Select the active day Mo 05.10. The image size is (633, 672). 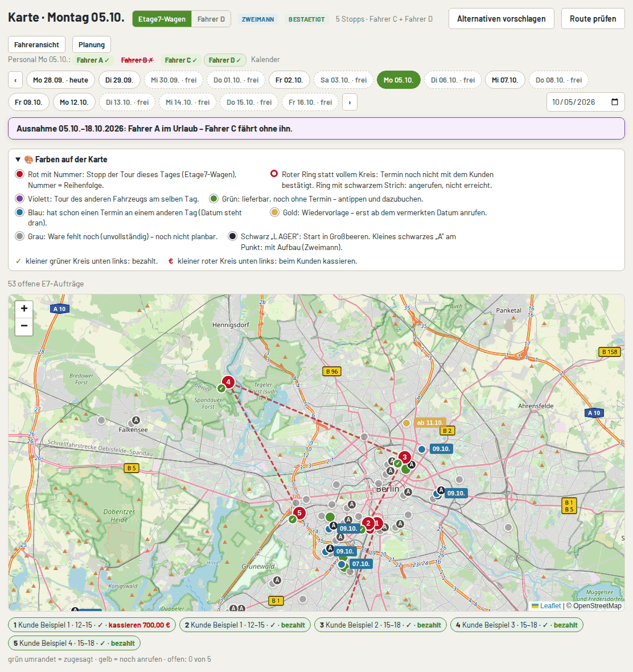coord(398,80)
